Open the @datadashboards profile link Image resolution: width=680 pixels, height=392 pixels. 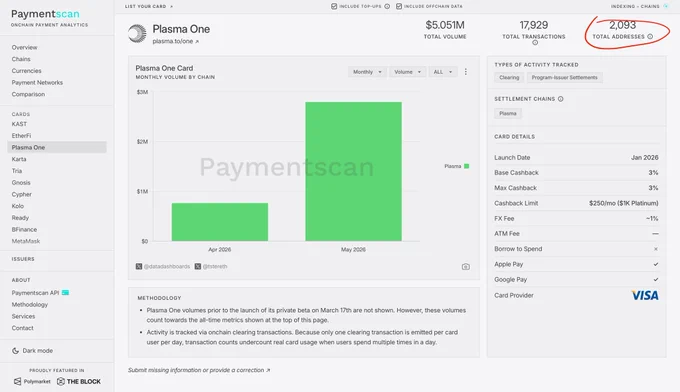point(167,266)
